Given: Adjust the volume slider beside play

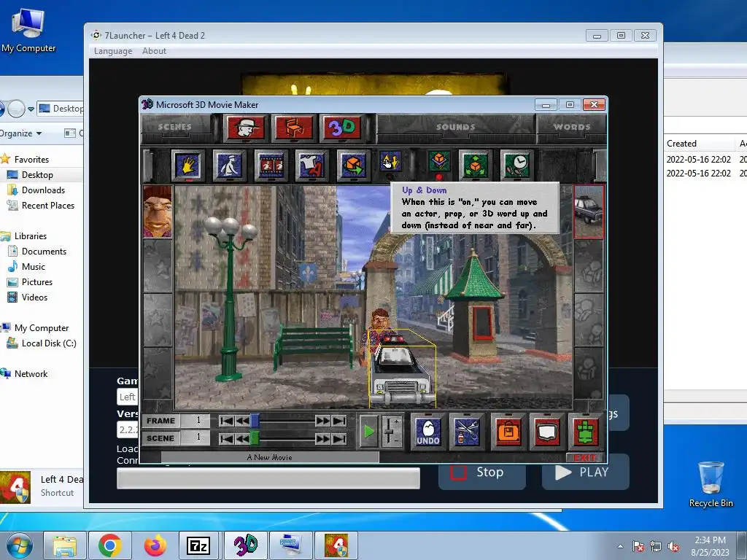Looking at the screenshot, I should 391,432.
